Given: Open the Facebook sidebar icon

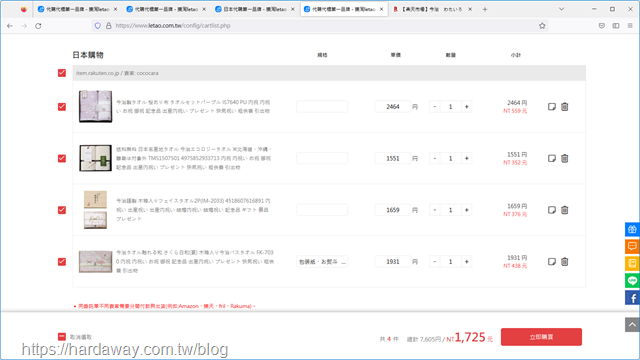Looking at the screenshot, I should pyautogui.click(x=632, y=298).
